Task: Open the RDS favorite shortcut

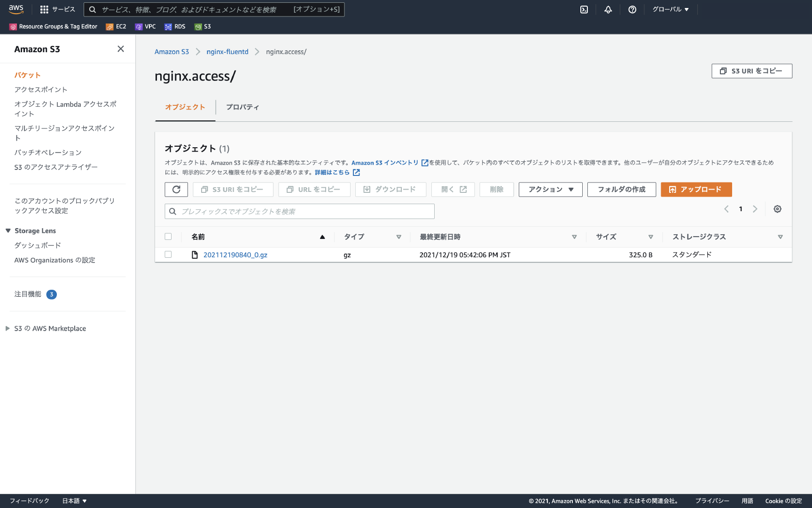Action: pyautogui.click(x=175, y=27)
